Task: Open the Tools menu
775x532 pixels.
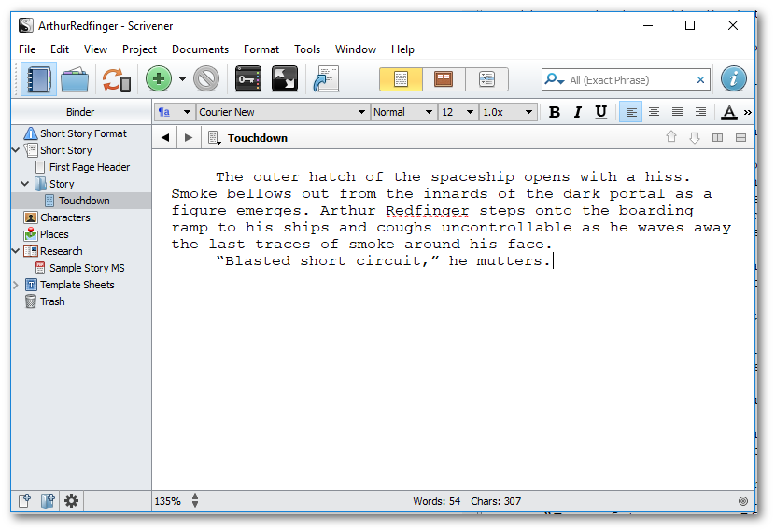Action: tap(307, 49)
